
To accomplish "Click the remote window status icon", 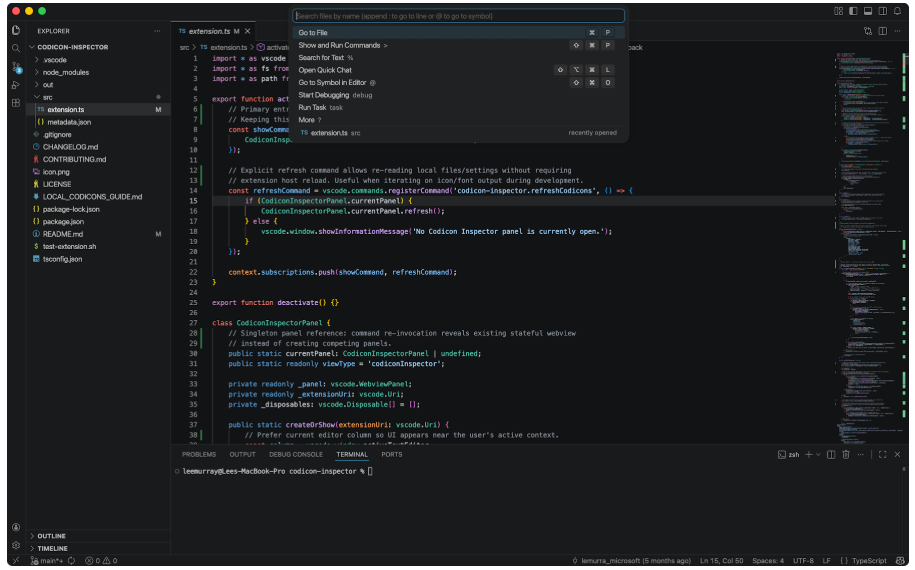I will coord(16,561).
